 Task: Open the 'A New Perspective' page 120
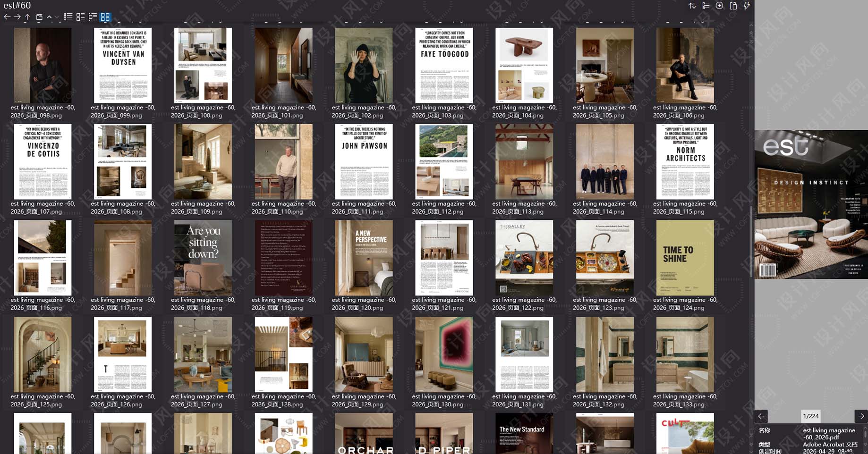[364, 258]
